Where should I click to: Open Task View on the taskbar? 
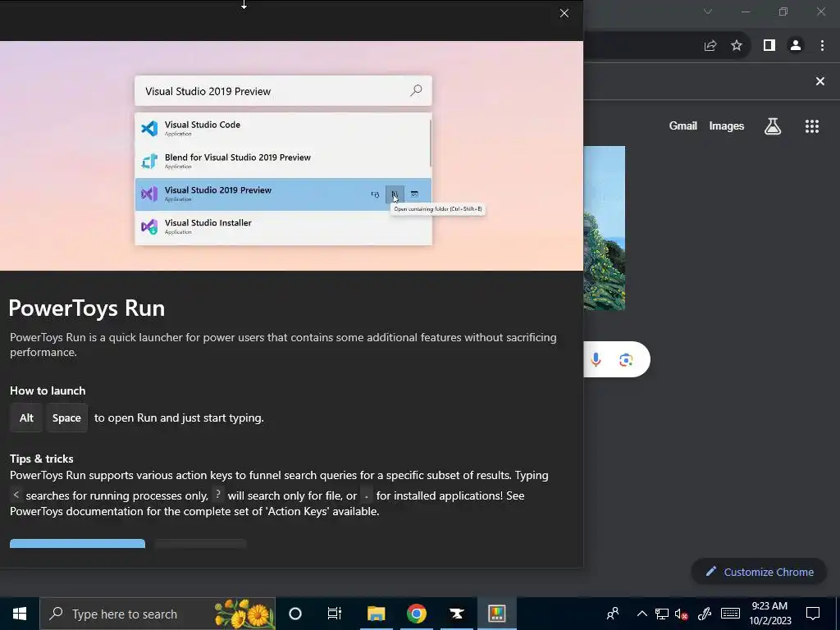335,614
